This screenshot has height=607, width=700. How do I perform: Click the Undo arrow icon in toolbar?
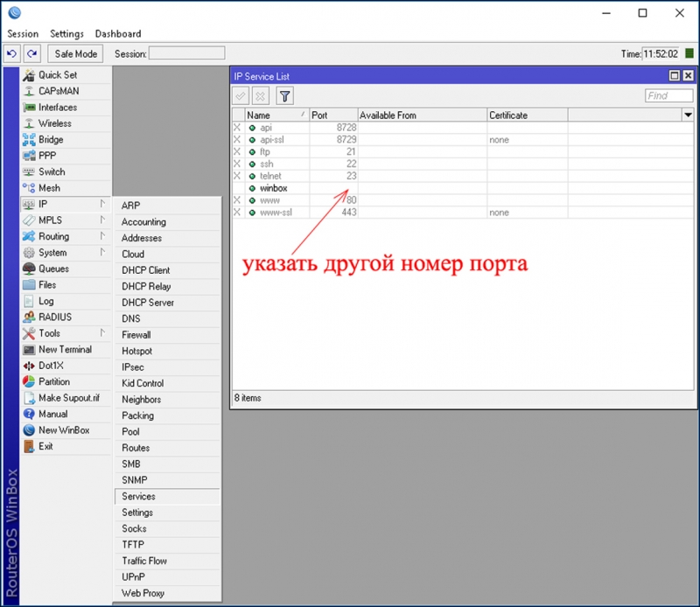pyautogui.click(x=13, y=54)
